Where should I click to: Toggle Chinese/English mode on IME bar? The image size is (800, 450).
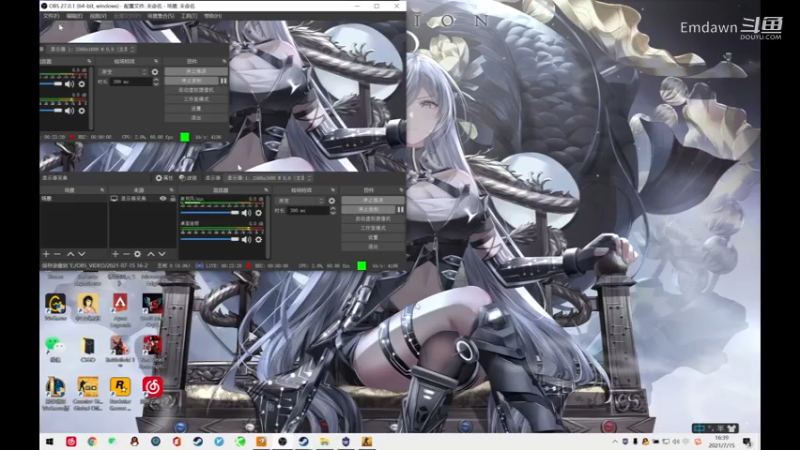point(699,428)
